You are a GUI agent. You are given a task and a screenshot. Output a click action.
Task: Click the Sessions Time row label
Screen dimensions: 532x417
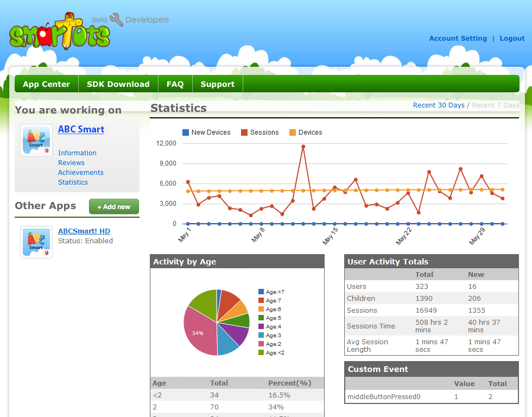371,326
